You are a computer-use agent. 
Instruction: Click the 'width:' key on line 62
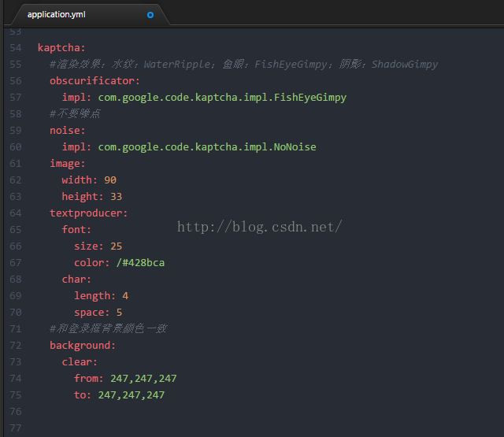click(x=80, y=180)
